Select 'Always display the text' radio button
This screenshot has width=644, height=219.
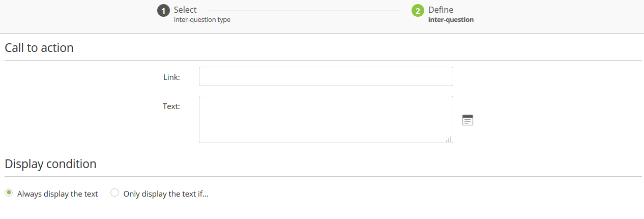pyautogui.click(x=9, y=193)
